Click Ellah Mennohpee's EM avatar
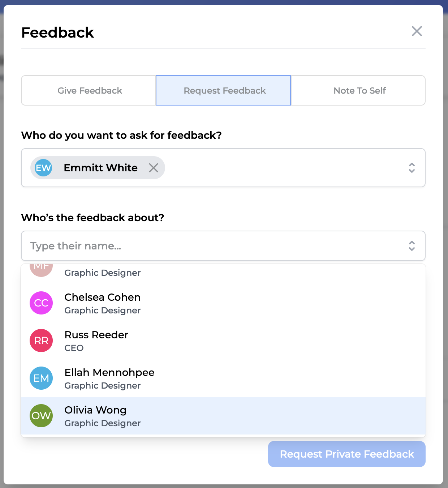448x488 pixels. click(41, 378)
